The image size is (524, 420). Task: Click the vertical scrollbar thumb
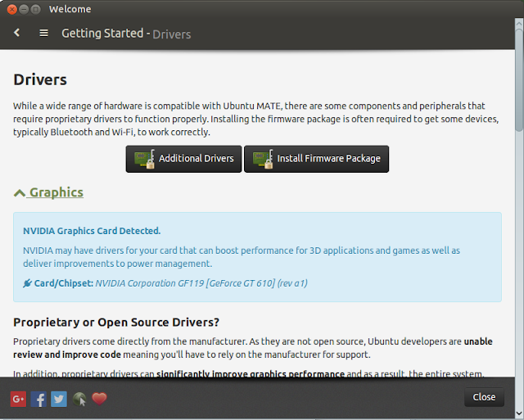point(519,80)
